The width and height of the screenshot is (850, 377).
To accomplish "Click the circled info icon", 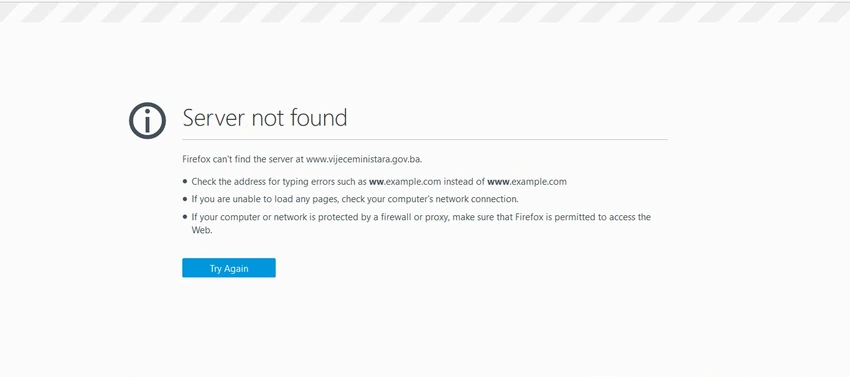I will point(147,120).
